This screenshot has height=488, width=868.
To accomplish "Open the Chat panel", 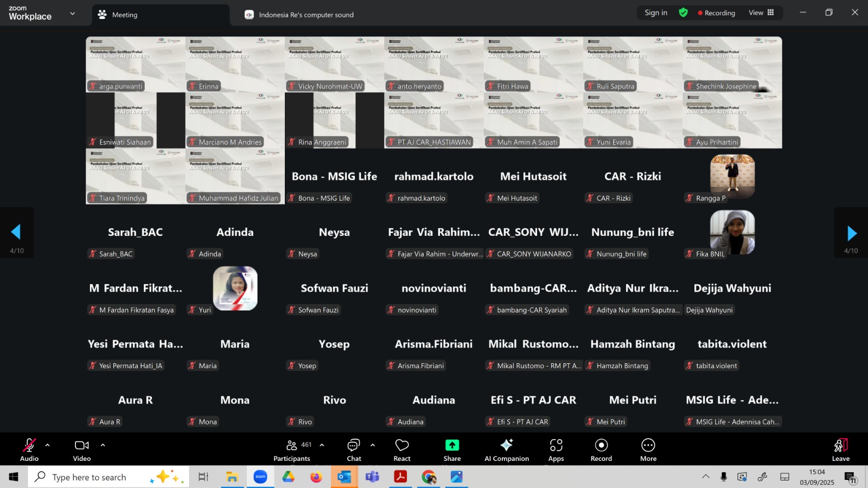I will [x=354, y=450].
